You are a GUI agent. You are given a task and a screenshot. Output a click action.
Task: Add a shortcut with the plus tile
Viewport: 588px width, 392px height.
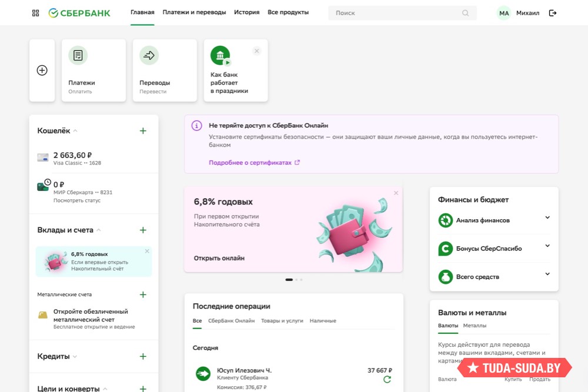click(42, 71)
